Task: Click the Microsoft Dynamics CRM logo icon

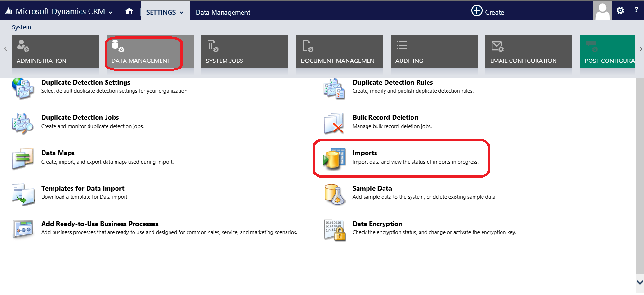Action: [9, 11]
